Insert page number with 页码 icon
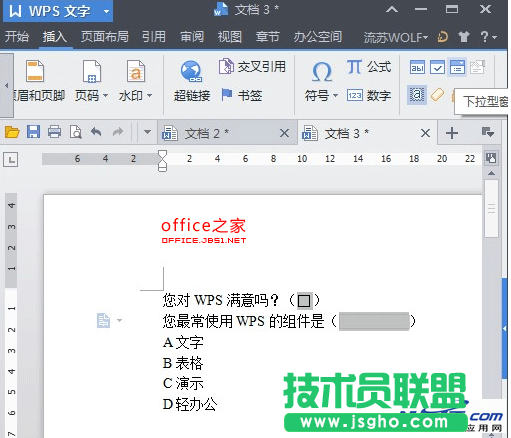 pyautogui.click(x=92, y=71)
